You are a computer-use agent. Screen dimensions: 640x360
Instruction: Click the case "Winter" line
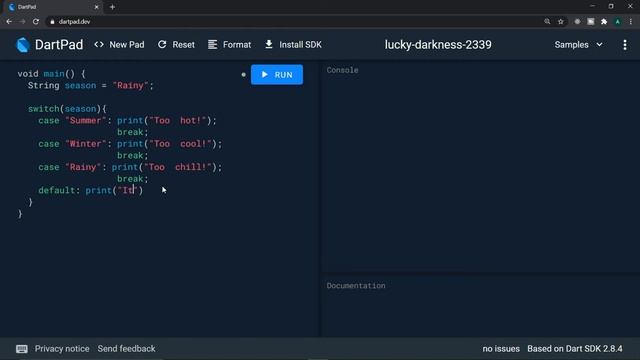130,144
